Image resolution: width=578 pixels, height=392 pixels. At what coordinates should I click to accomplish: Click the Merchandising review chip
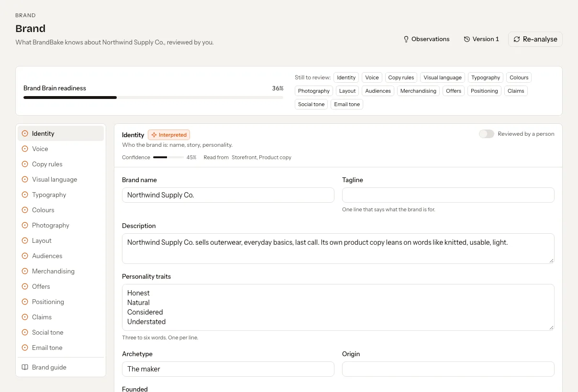(x=418, y=91)
